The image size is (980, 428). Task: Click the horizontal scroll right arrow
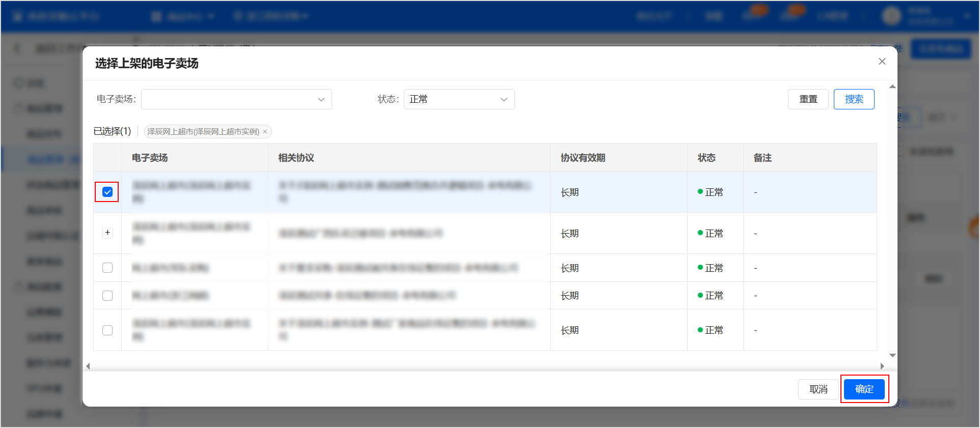click(x=882, y=366)
